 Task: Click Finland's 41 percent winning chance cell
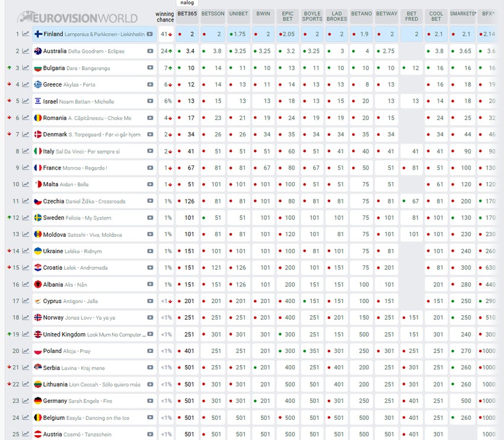[x=166, y=34]
